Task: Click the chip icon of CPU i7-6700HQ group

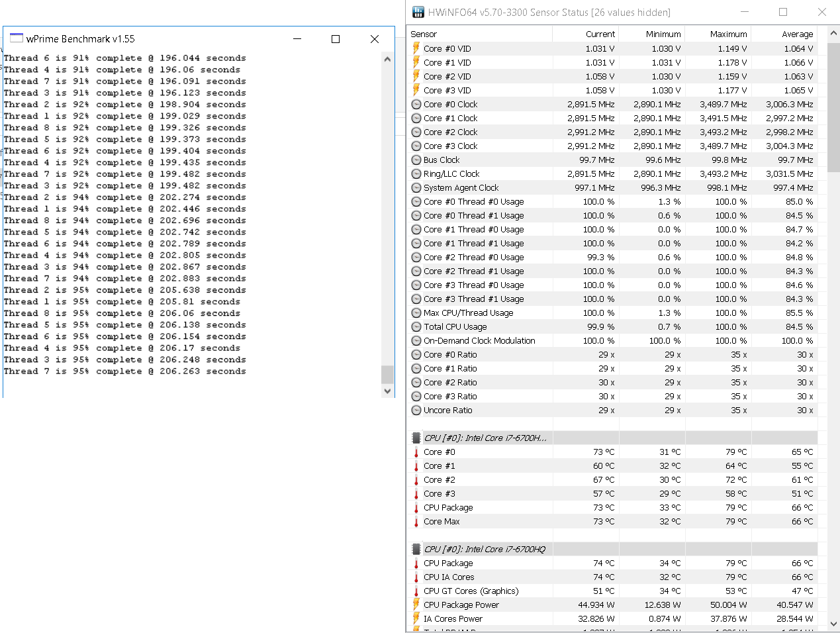Action: point(416,549)
